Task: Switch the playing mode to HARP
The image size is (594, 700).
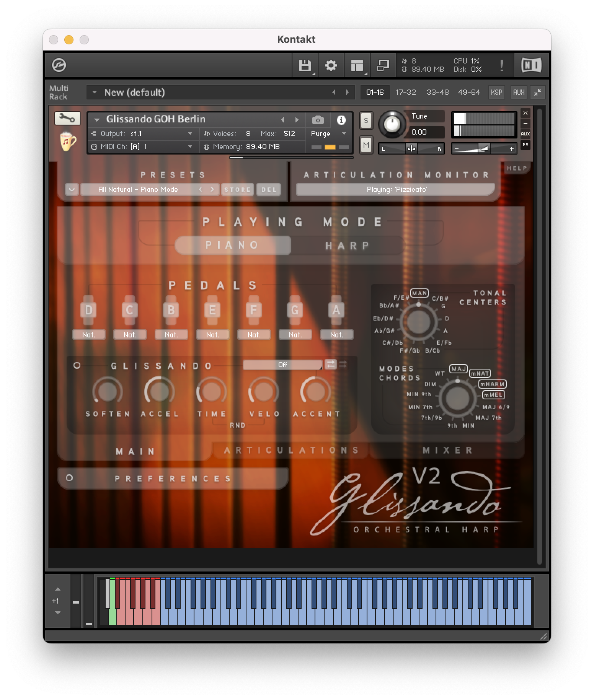Action: point(348,246)
